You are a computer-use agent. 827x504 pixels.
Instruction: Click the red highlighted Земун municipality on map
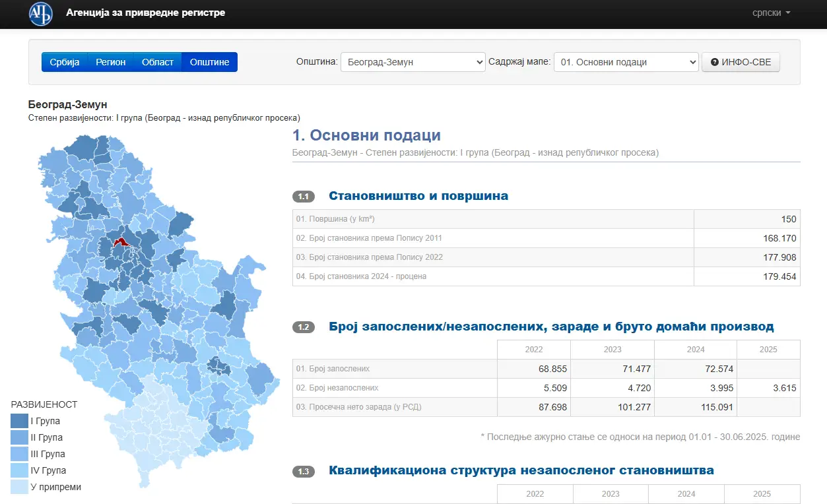coord(120,242)
